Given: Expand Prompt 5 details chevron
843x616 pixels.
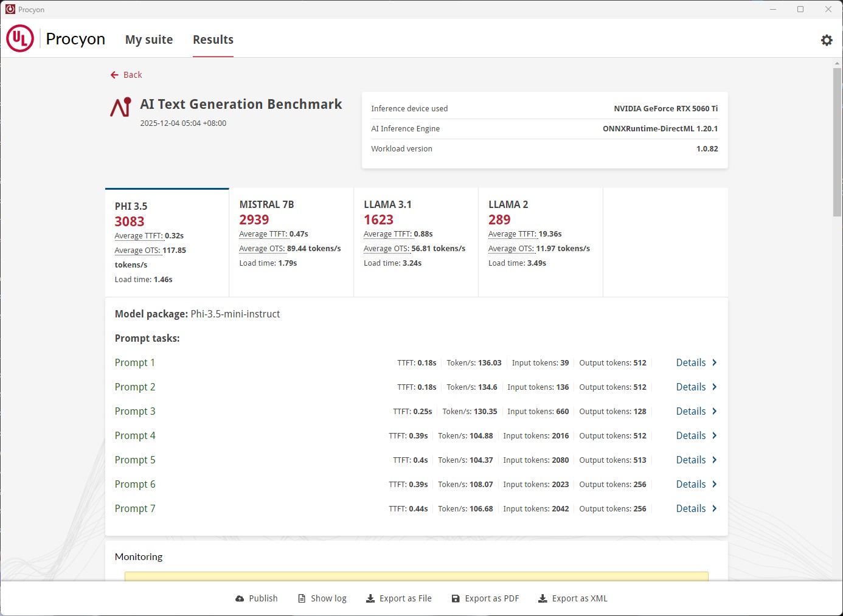Looking at the screenshot, I should coord(714,460).
